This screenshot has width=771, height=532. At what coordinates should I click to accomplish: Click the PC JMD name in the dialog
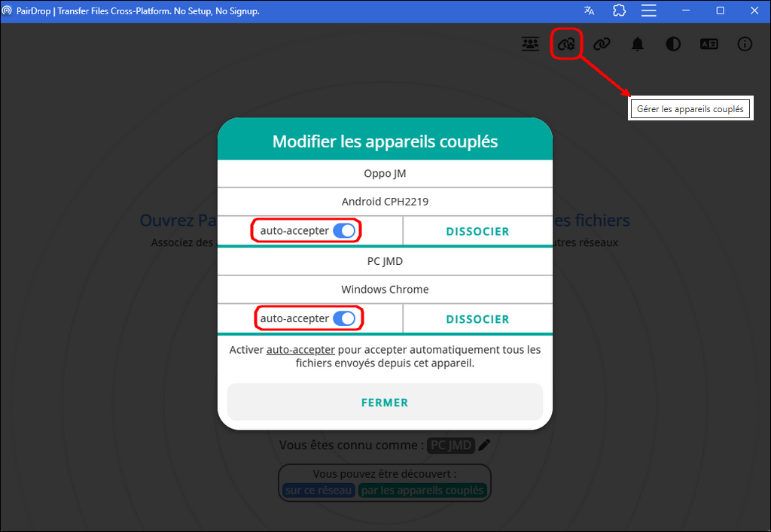(385, 261)
